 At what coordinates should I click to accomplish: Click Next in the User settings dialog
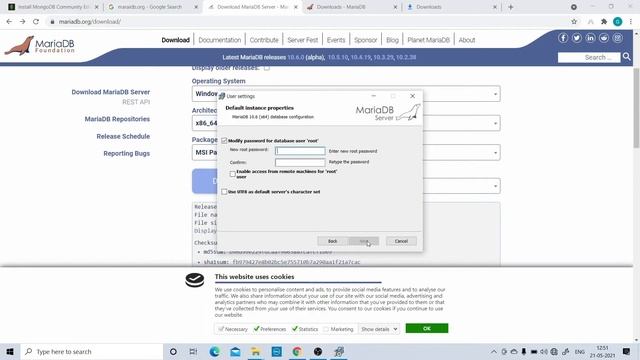(x=364, y=241)
